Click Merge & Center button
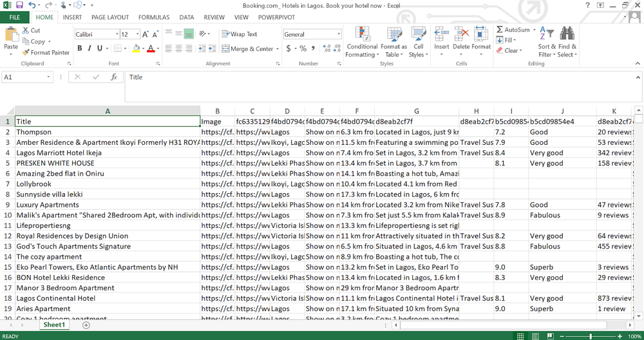 [247, 49]
